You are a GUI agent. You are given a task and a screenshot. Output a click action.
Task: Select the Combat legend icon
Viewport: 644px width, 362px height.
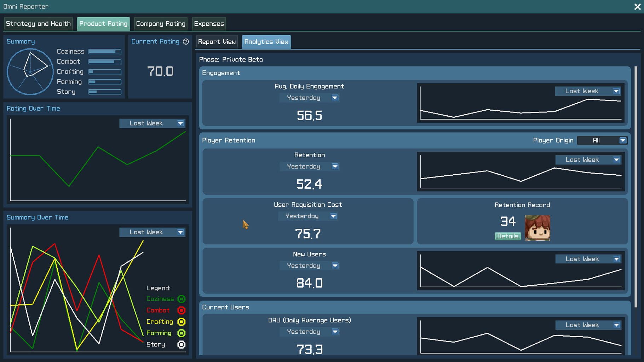(x=182, y=310)
